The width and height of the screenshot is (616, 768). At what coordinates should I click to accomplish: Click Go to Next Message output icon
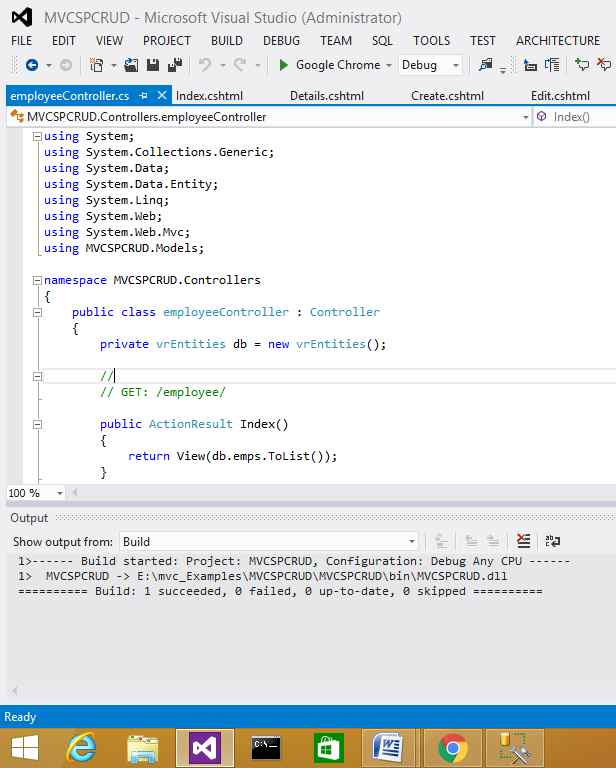coord(493,541)
